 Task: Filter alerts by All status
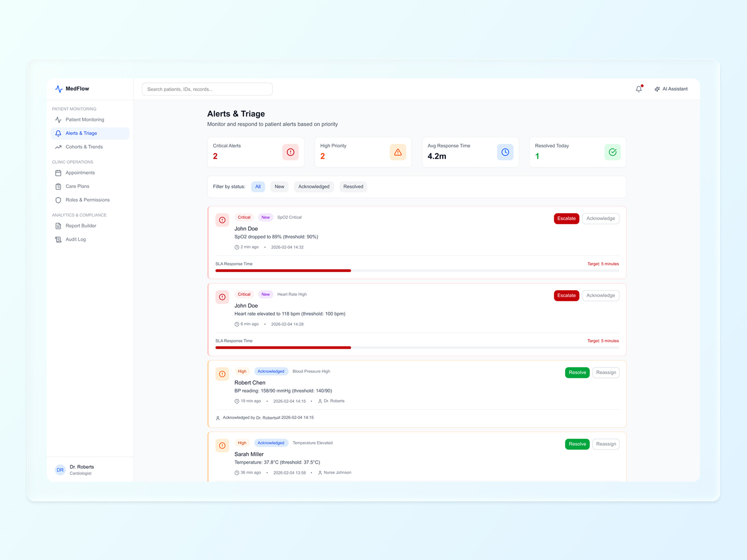258,187
